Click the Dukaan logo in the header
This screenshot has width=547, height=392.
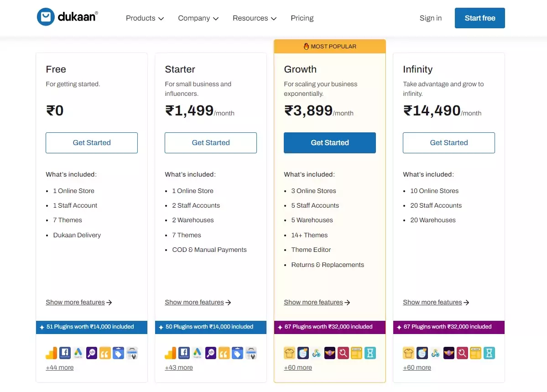pyautogui.click(x=67, y=17)
